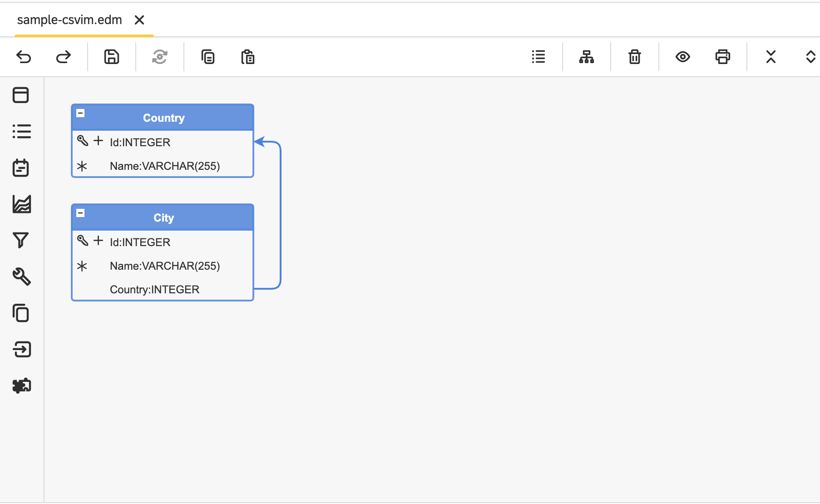Switch to the sample-csvim.edm tab
This screenshot has width=820, height=504.
[69, 20]
